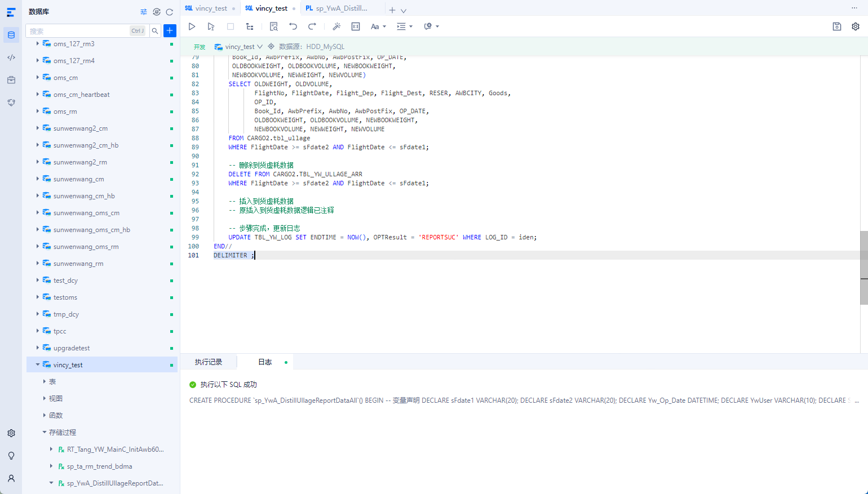Viewport: 868px width, 494px height.
Task: Open the database filter settings icon
Action: pyautogui.click(x=144, y=12)
